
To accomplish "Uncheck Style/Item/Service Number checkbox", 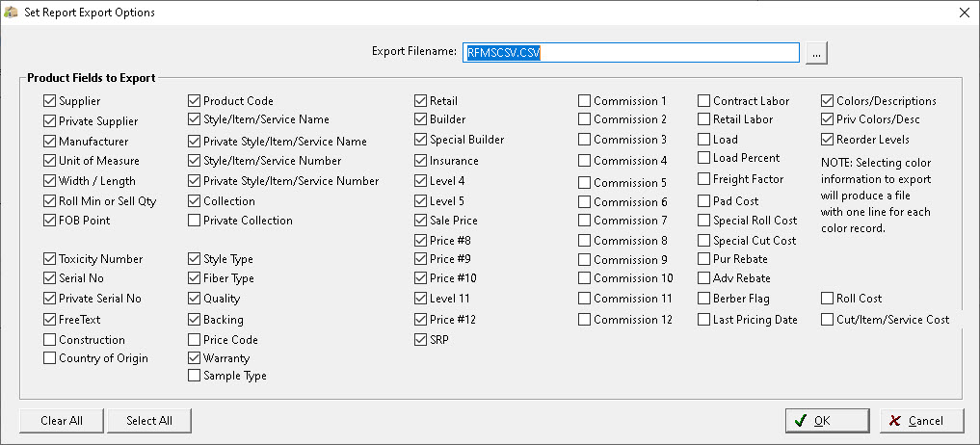I will (x=195, y=161).
